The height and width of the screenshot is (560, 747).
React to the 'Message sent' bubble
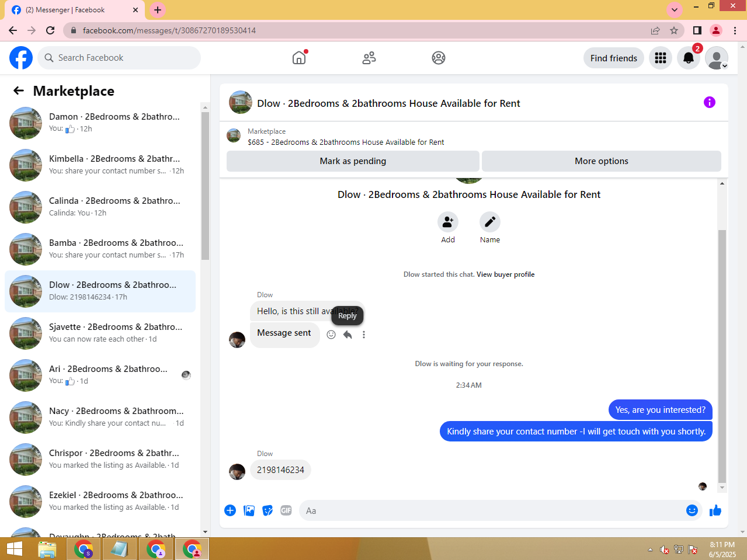[x=331, y=335]
